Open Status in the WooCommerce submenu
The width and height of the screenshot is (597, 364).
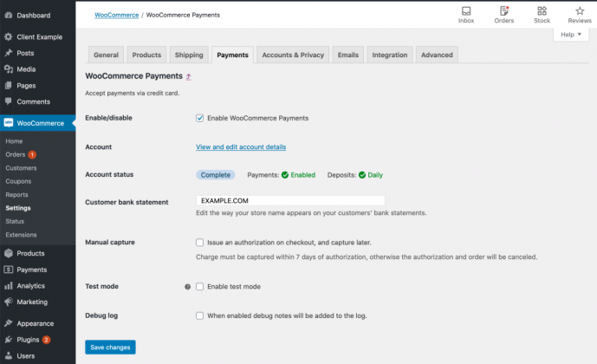15,221
